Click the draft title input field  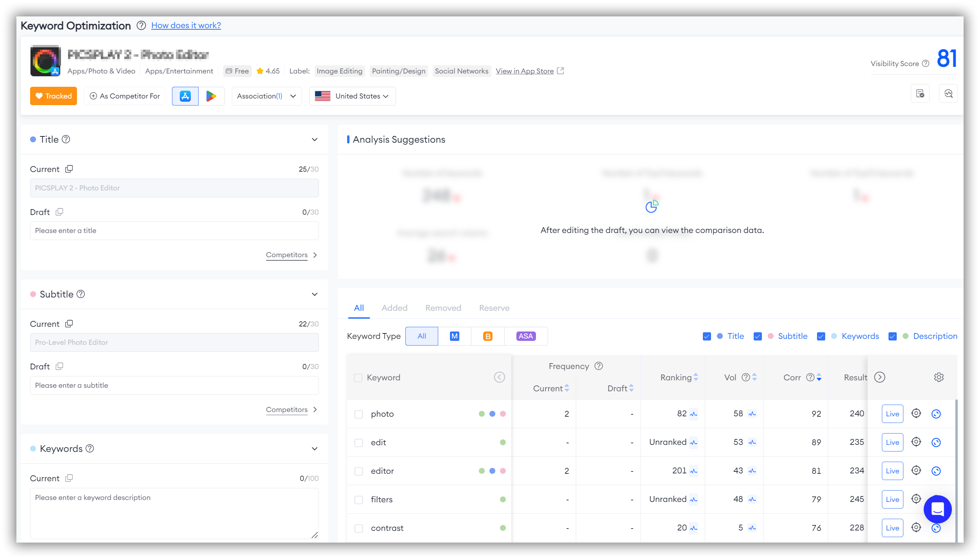click(x=174, y=231)
